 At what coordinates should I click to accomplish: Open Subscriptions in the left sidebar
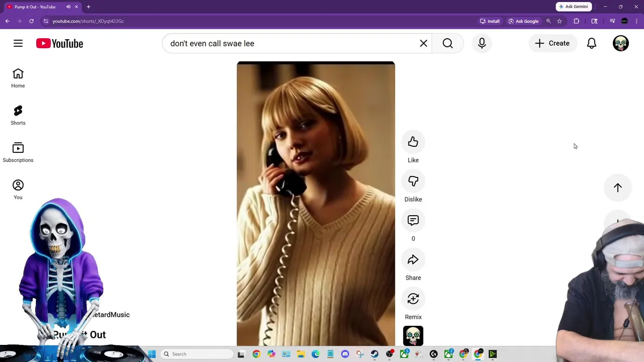coord(18,153)
